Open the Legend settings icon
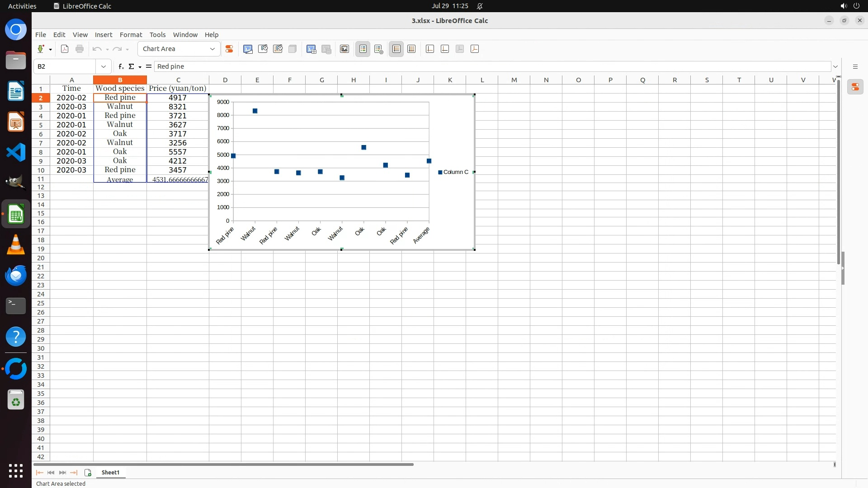 (x=378, y=49)
